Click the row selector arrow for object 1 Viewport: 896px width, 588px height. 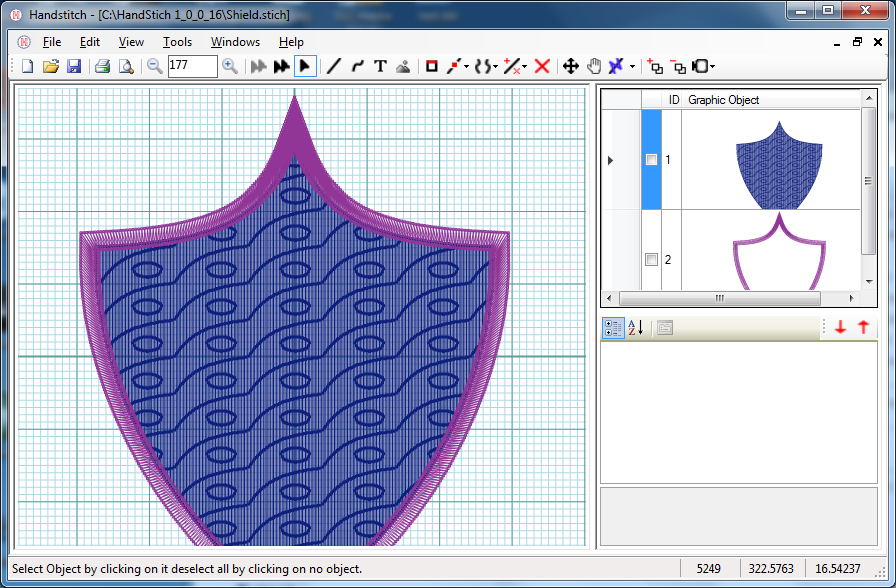[x=610, y=161]
